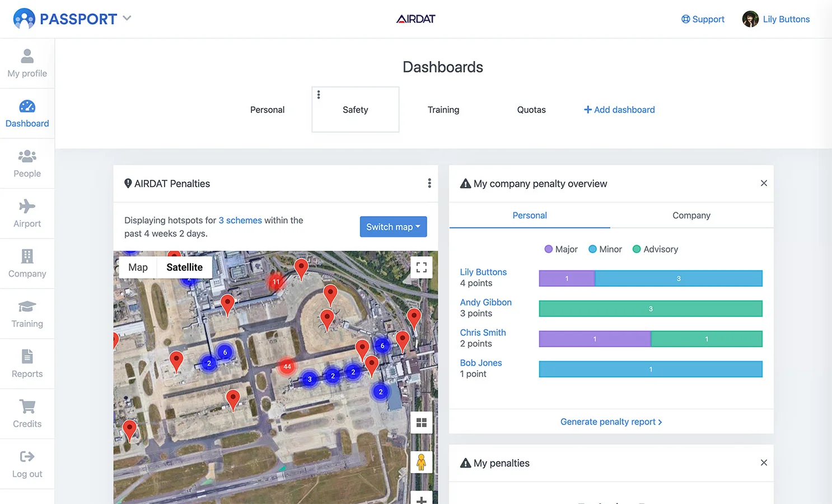Click Lily Buttons blue Minor bar segment
This screenshot has height=504, width=832.
(x=679, y=278)
